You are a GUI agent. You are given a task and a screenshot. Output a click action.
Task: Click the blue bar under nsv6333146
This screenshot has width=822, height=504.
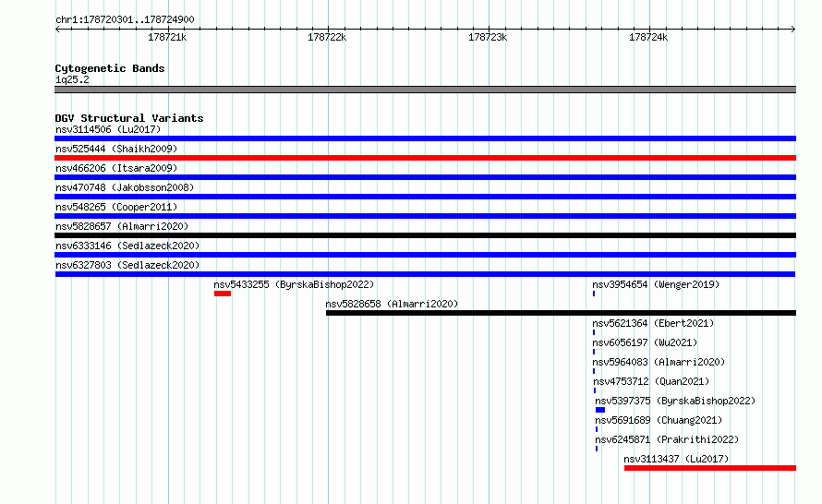pos(425,255)
